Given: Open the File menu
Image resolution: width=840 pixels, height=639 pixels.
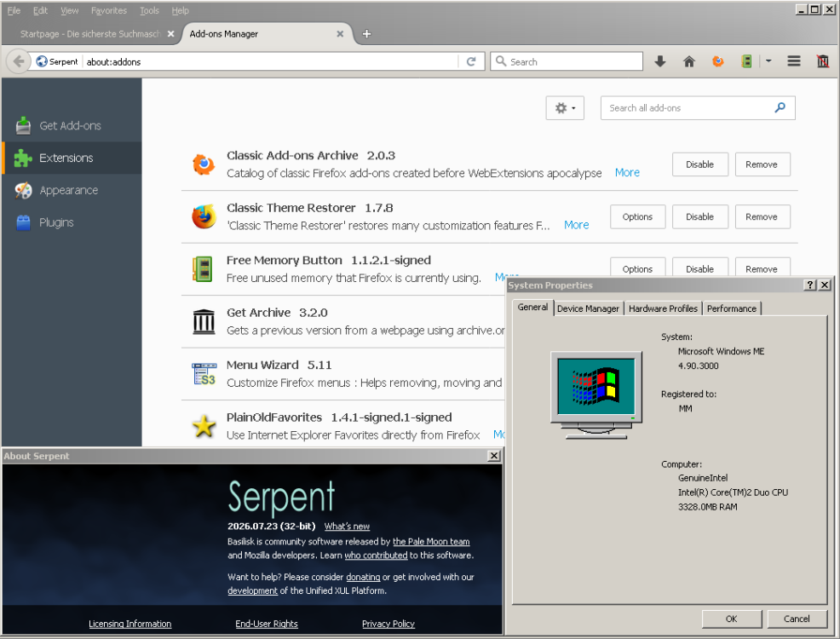Looking at the screenshot, I should coord(14,10).
